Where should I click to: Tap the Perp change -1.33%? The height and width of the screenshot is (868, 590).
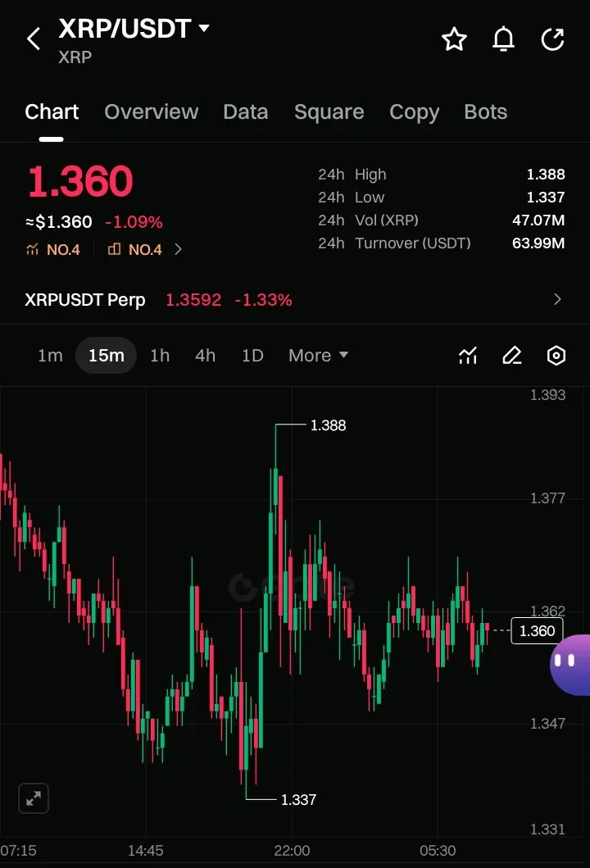coord(263,299)
